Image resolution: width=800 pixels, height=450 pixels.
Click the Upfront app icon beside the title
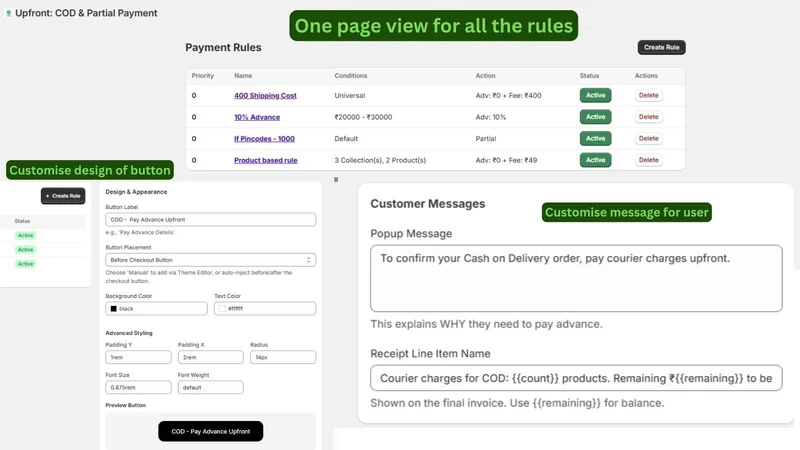coord(9,13)
